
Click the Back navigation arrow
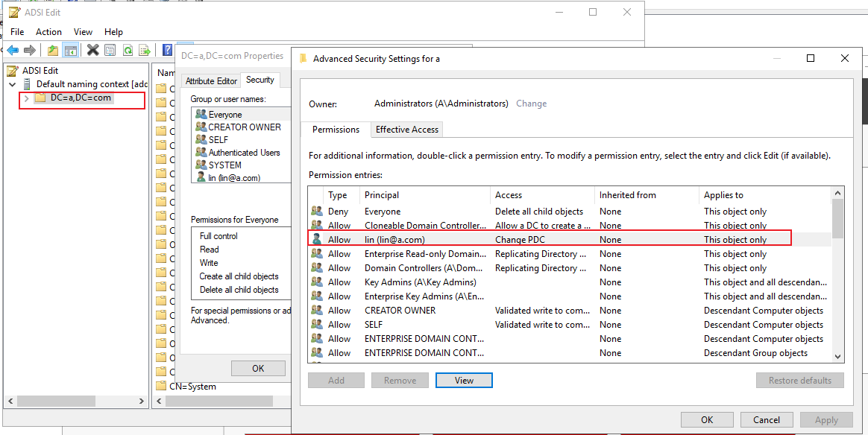coord(13,49)
